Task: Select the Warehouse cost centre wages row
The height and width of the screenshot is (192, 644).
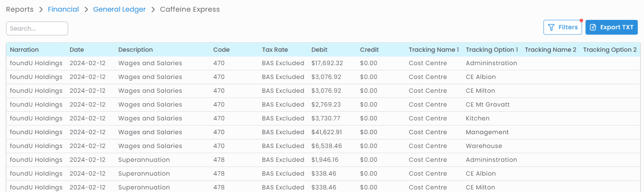Action: (x=484, y=146)
